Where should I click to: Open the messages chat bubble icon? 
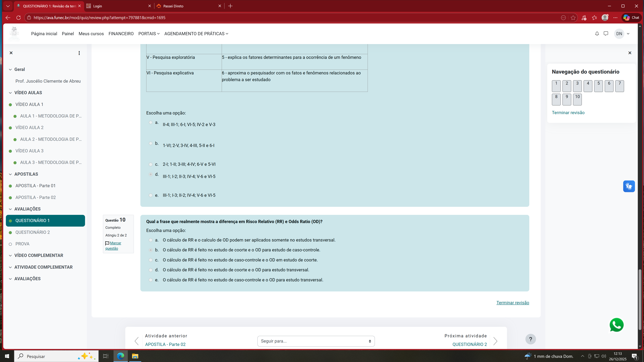(606, 34)
